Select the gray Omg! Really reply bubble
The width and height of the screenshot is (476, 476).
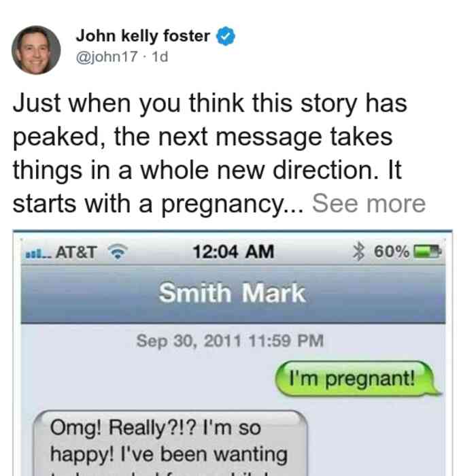[x=171, y=443]
